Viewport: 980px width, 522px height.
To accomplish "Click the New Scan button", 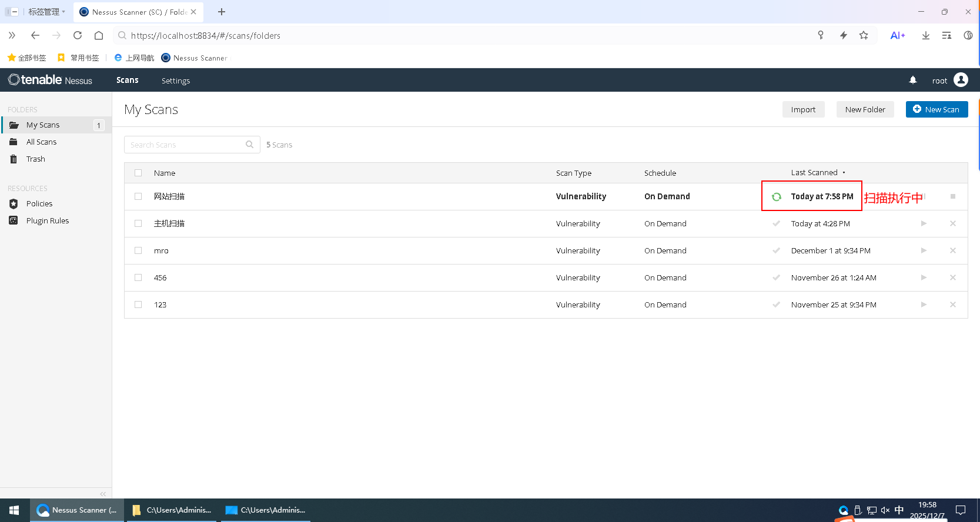I will pyautogui.click(x=936, y=109).
